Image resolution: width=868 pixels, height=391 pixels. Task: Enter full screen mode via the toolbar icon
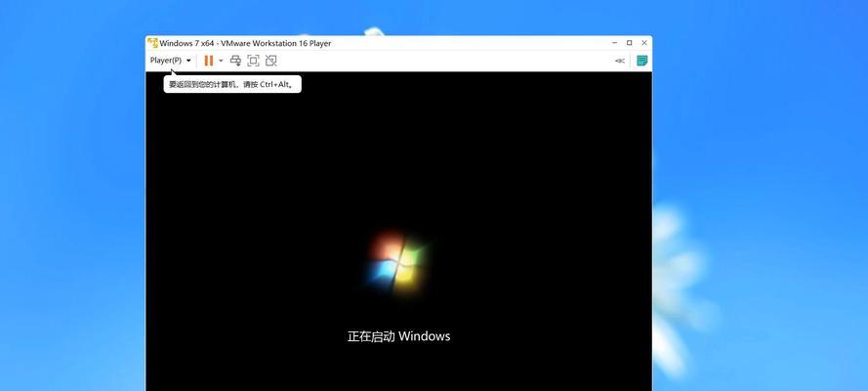point(253,61)
